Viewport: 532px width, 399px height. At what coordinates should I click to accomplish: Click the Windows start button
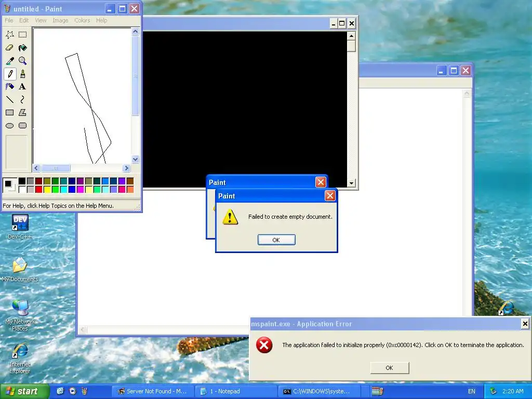click(24, 391)
